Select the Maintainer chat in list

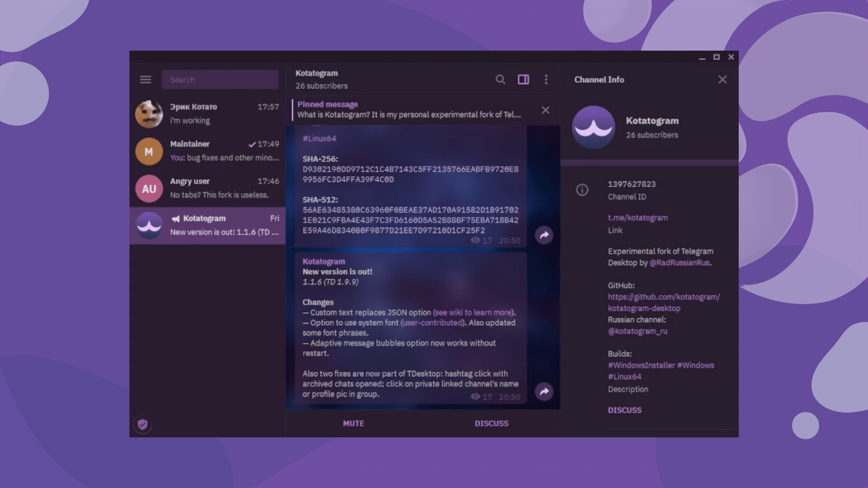point(207,151)
